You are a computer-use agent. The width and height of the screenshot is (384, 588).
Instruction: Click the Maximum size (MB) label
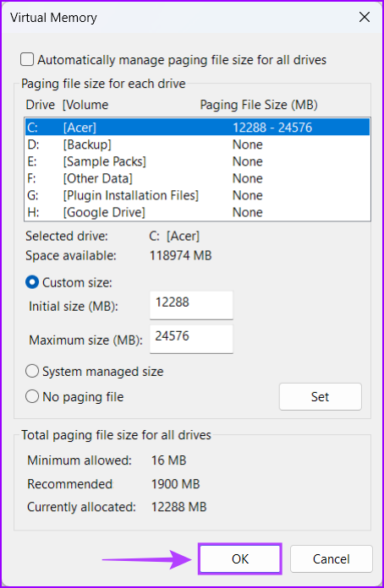pos(86,340)
